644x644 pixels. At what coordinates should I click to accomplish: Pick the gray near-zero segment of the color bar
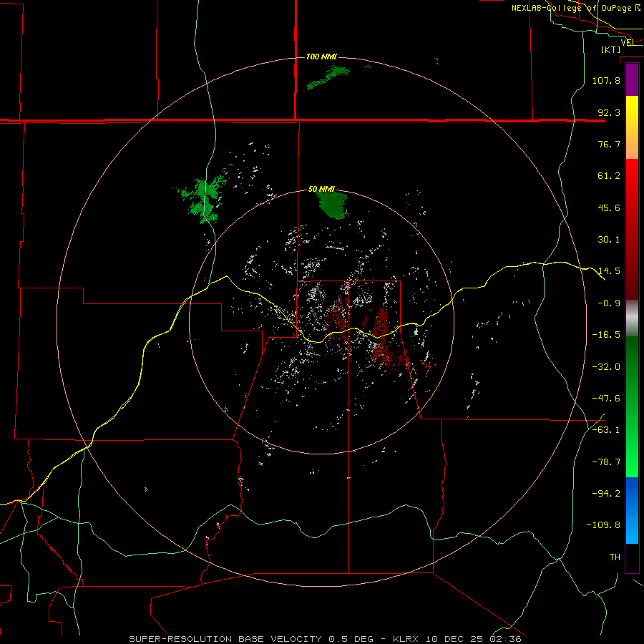pos(632,318)
